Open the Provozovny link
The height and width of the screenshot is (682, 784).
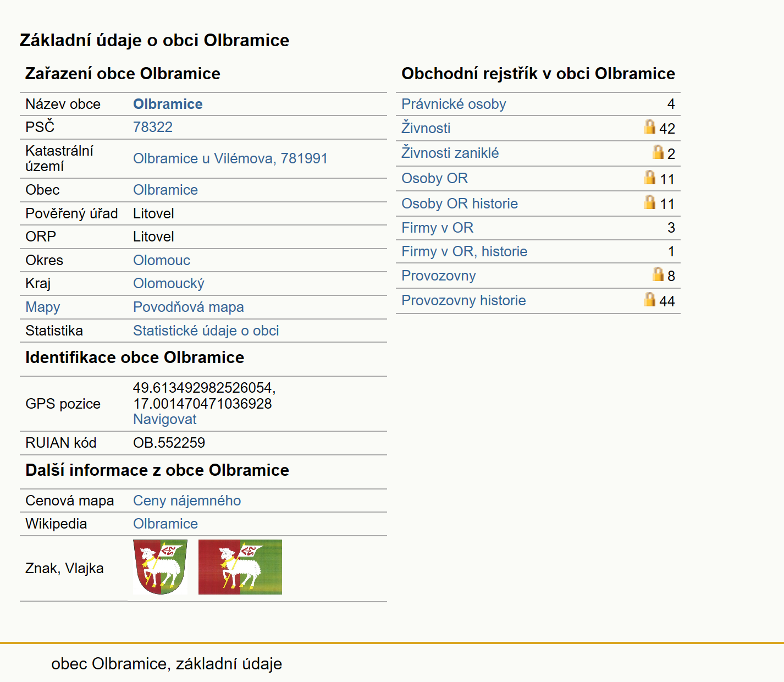tap(439, 276)
